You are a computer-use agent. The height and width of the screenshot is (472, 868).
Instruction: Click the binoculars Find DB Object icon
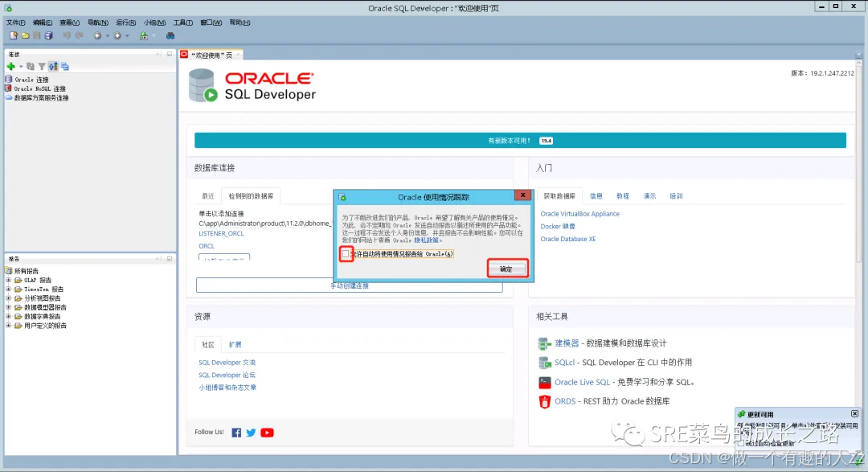coord(170,35)
